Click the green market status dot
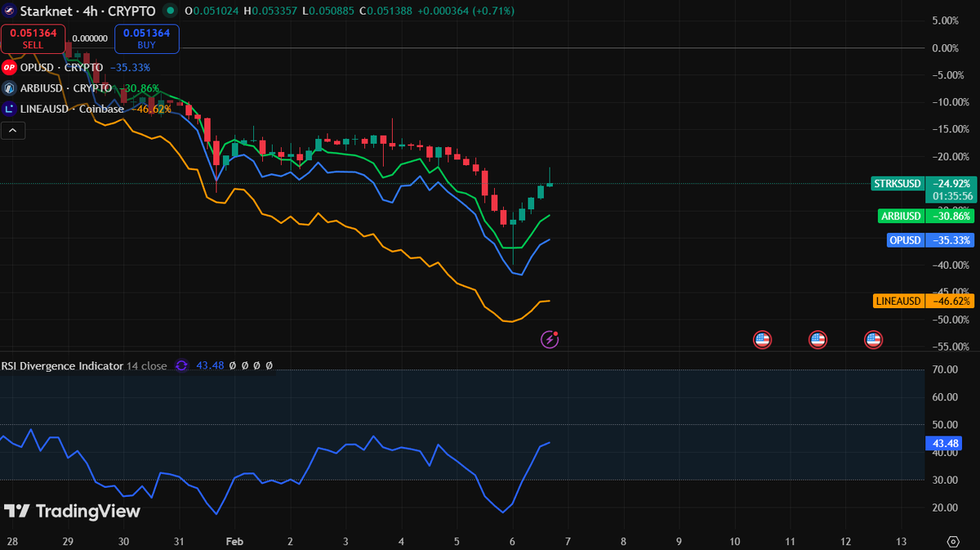Screen dimensions: 980x550 click(x=169, y=11)
